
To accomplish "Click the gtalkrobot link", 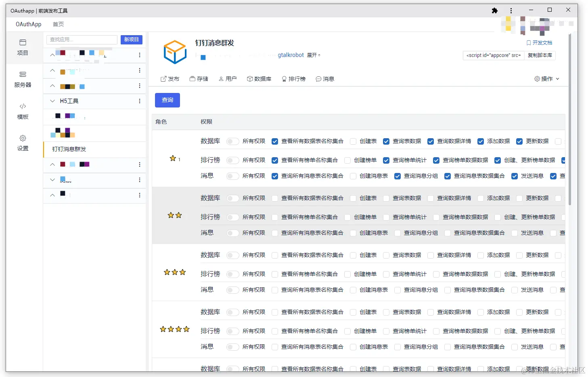I will tap(291, 55).
